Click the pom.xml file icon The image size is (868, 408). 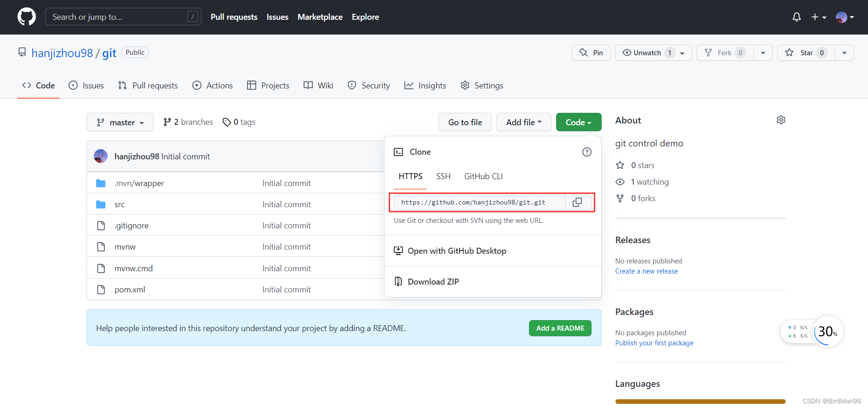[101, 290]
